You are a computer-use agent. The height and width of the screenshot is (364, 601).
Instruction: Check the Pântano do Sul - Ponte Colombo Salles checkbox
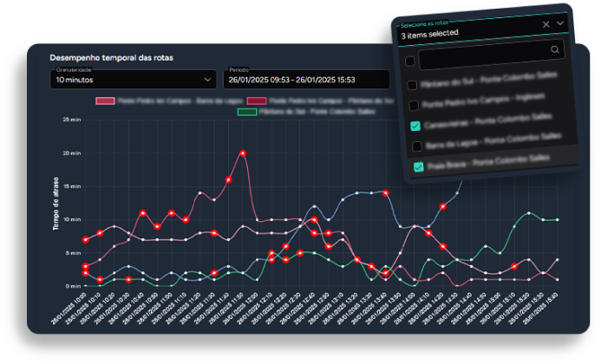412,85
